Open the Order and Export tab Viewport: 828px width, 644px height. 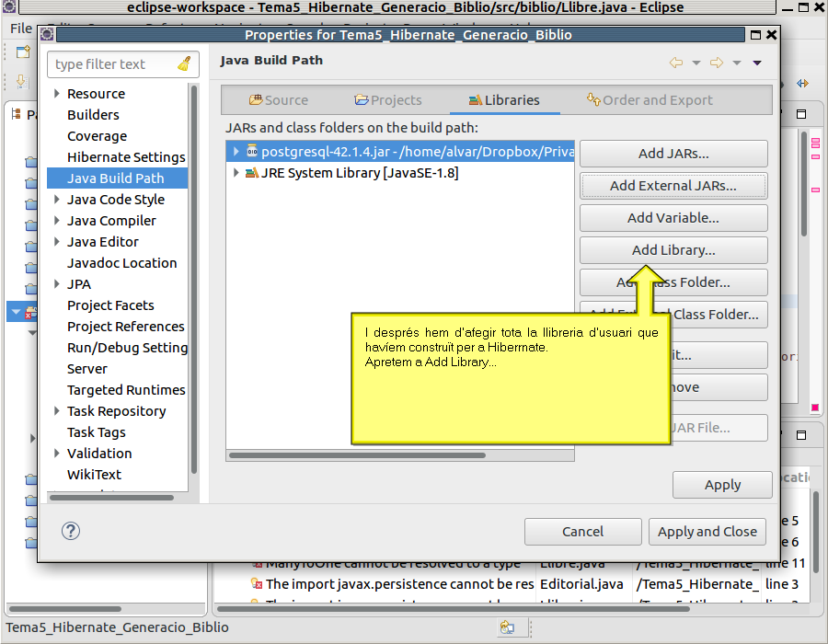[x=650, y=99]
